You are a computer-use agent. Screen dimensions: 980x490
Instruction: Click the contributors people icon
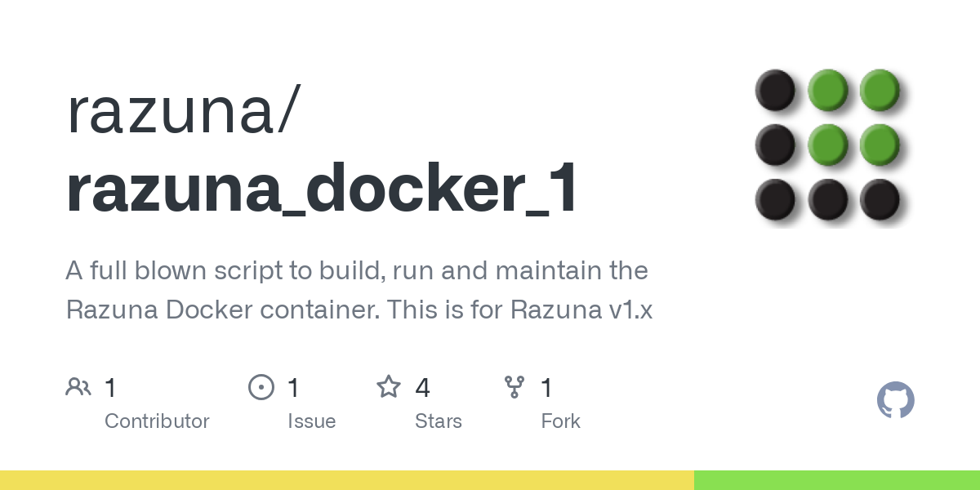(x=78, y=387)
